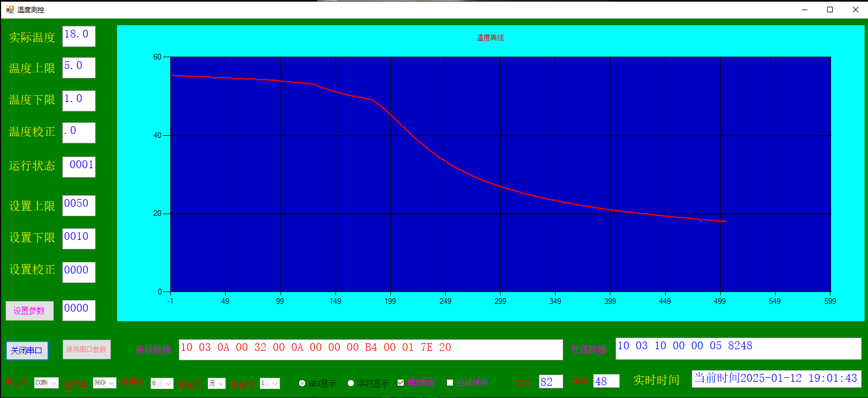The height and width of the screenshot is (398, 868).
Task: Click the end of the red temperature curve
Action: tap(725, 221)
